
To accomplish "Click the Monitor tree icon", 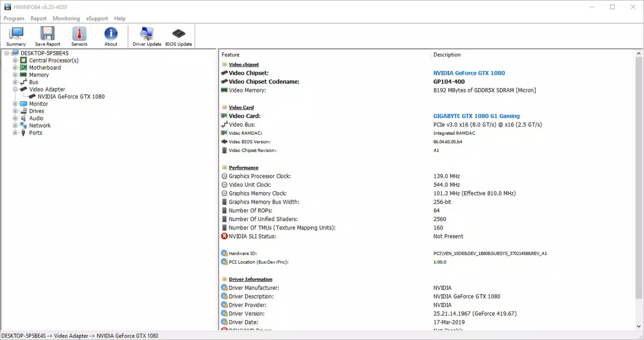I will pyautogui.click(x=23, y=104).
